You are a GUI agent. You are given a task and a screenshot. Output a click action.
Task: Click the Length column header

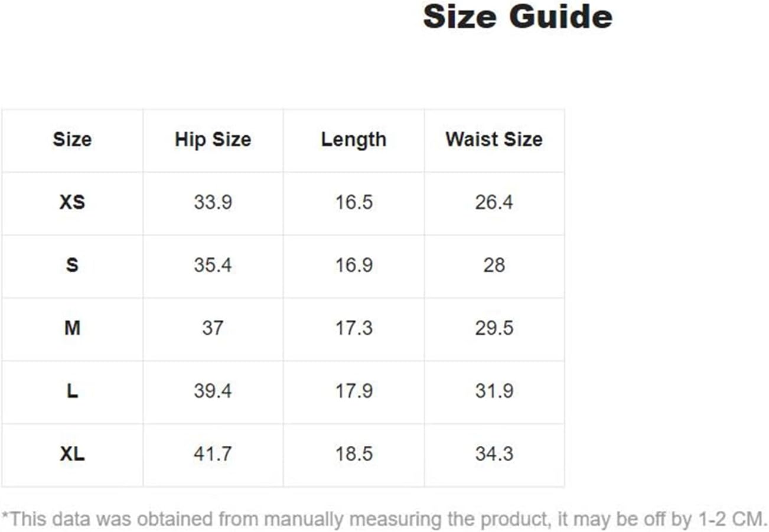click(353, 139)
